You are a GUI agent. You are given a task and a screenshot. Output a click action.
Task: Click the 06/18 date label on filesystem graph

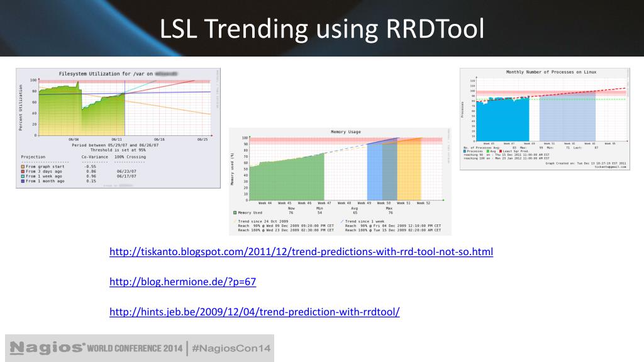(159, 140)
